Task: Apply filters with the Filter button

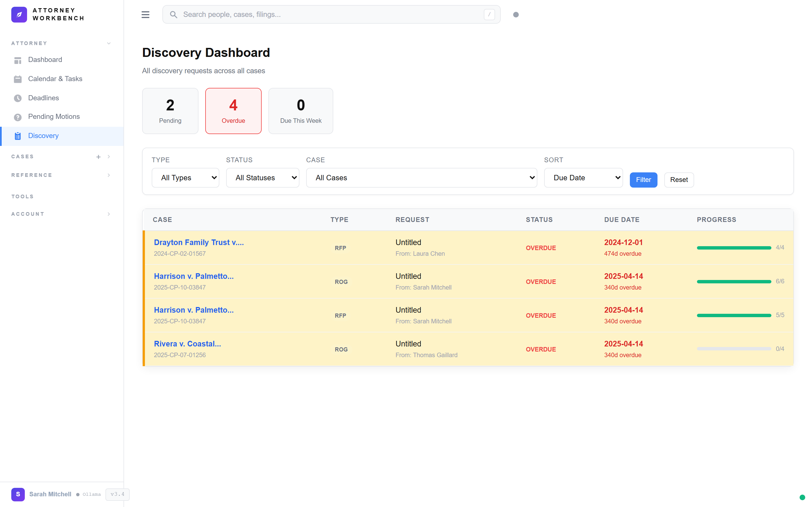Action: coord(643,180)
